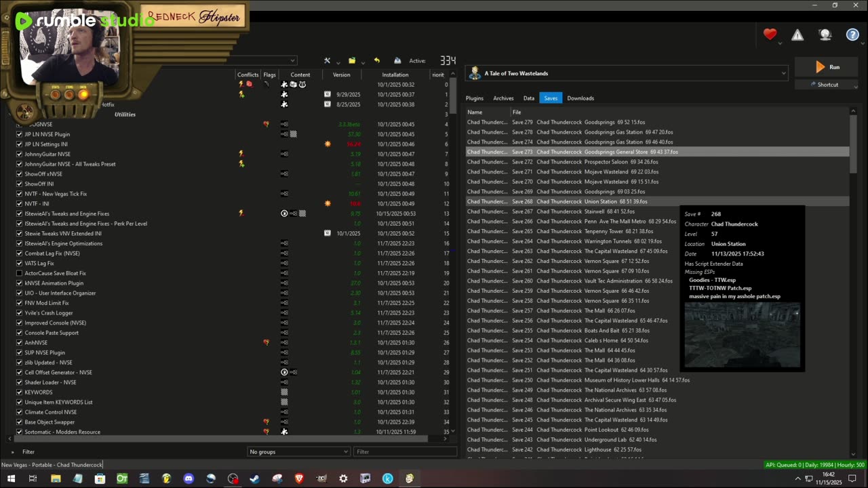Select the Saves tab
868x488 pixels.
(x=551, y=98)
